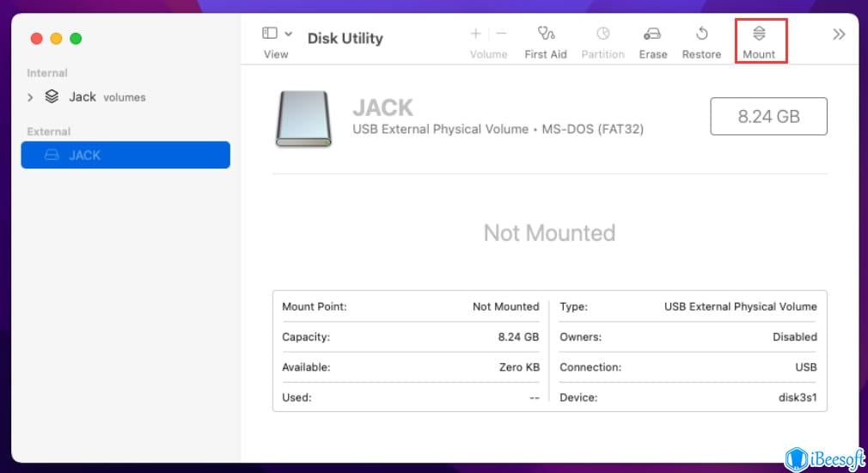This screenshot has height=473, width=868.
Task: Click the add volume plus icon
Action: point(475,34)
